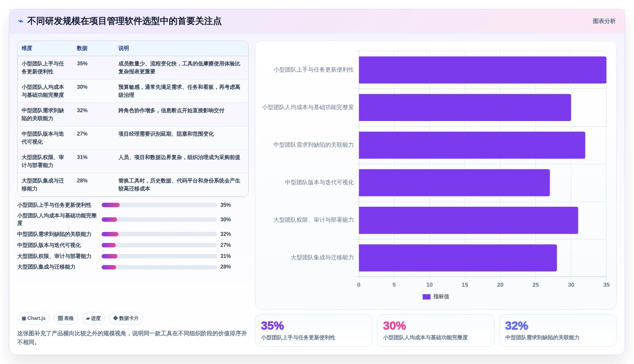
Task: Select the 数据卡片 tag chip
Action: (126, 318)
